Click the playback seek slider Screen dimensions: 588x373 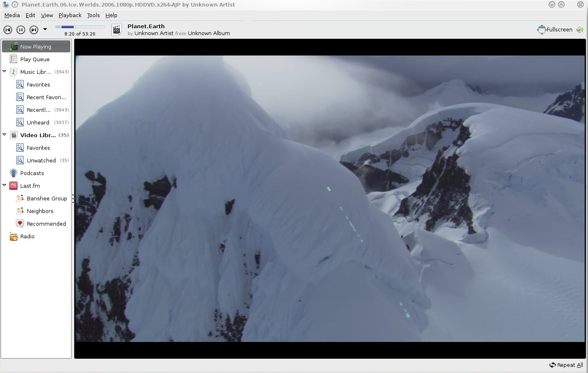[x=80, y=27]
